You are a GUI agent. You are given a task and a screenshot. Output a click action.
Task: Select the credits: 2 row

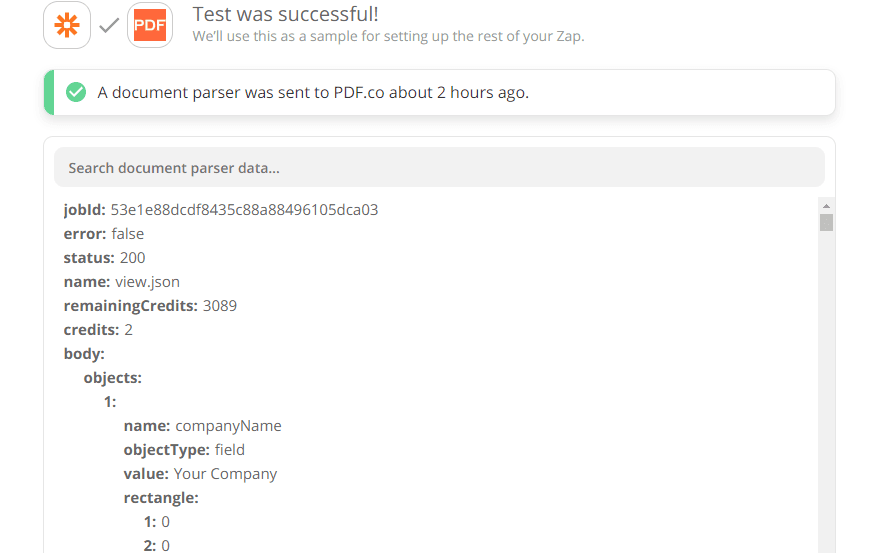pos(99,330)
